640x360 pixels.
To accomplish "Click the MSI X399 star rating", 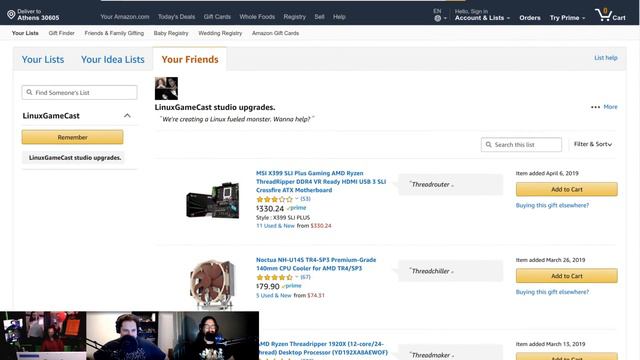I will [274, 199].
